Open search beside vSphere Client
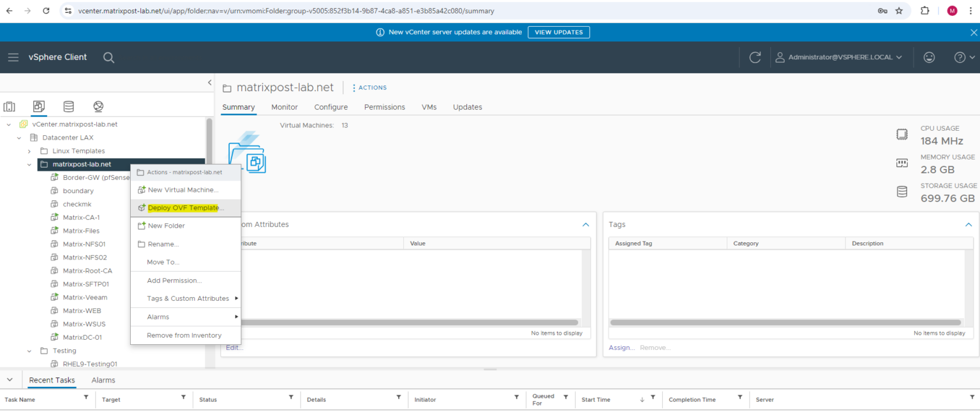Image resolution: width=980 pixels, height=415 pixels. click(108, 57)
